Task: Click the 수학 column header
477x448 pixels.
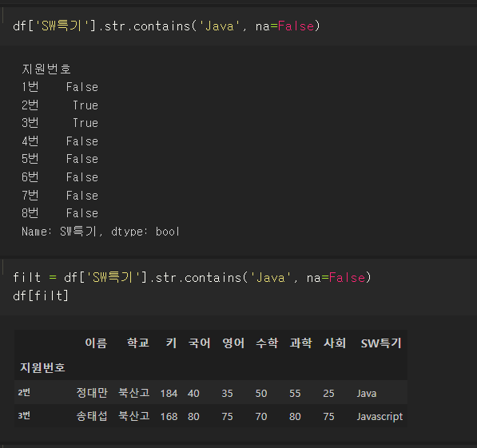Action: [267, 343]
